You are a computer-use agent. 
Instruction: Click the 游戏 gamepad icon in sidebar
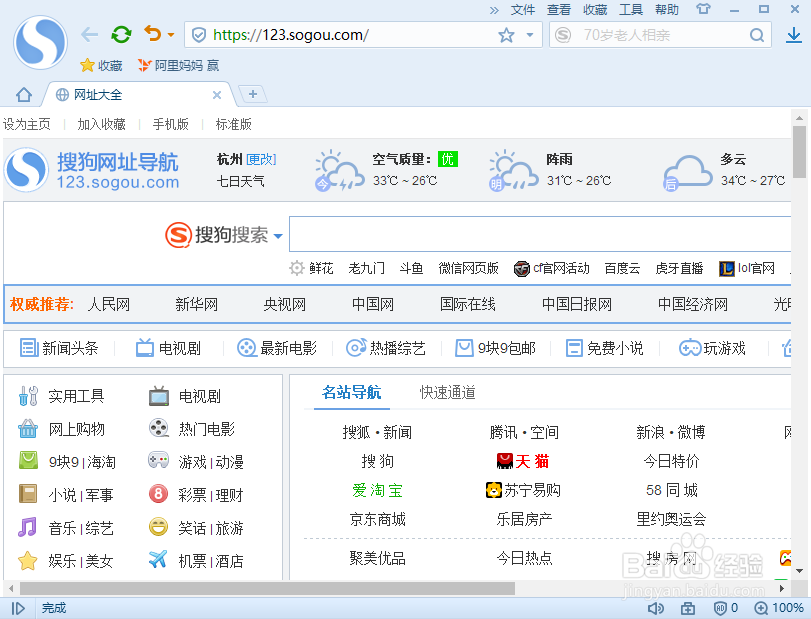(x=158, y=460)
